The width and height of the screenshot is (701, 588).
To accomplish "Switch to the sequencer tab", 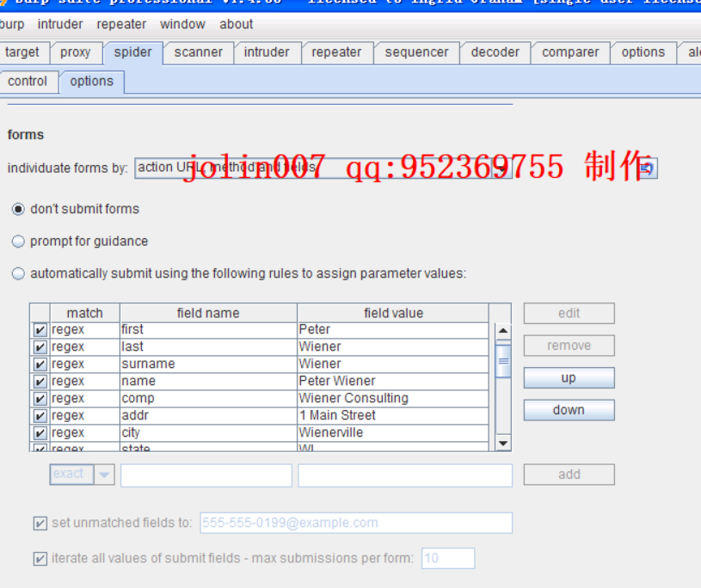I will 416,52.
